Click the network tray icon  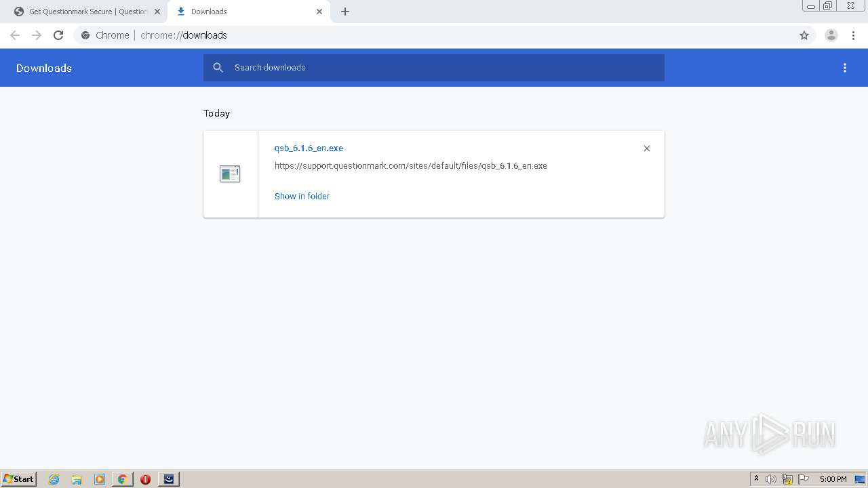click(787, 479)
